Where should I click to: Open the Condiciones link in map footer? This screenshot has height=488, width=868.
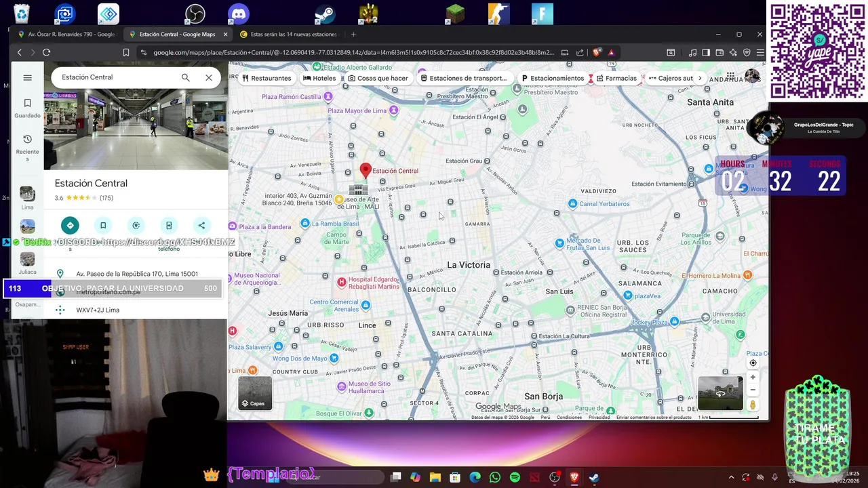point(569,418)
